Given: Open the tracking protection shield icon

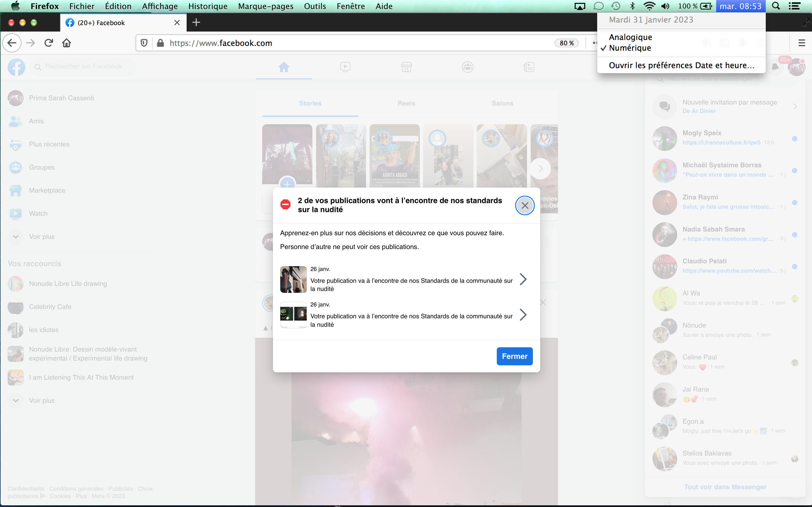Looking at the screenshot, I should click(x=144, y=43).
